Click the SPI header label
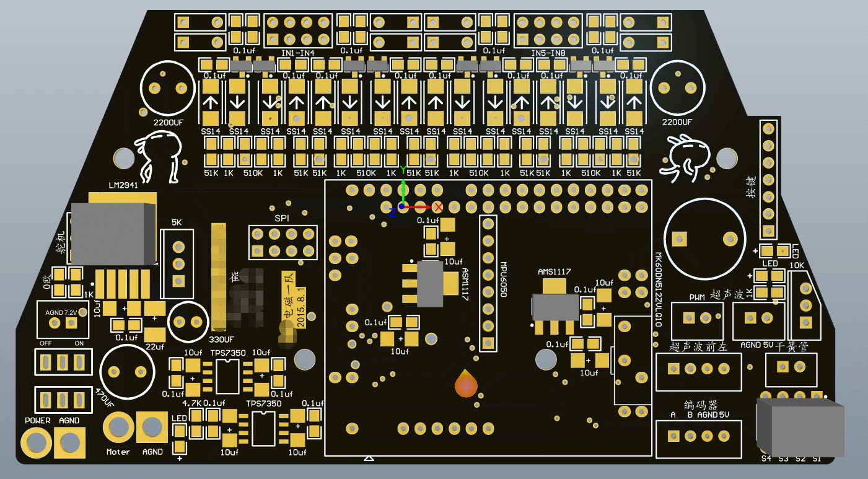Viewport: 868px width, 479px height. (282, 219)
